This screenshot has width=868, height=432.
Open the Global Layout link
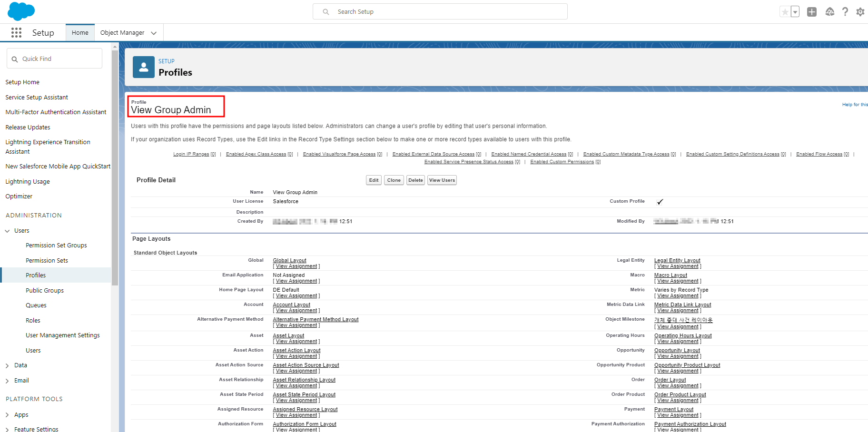[x=289, y=260]
